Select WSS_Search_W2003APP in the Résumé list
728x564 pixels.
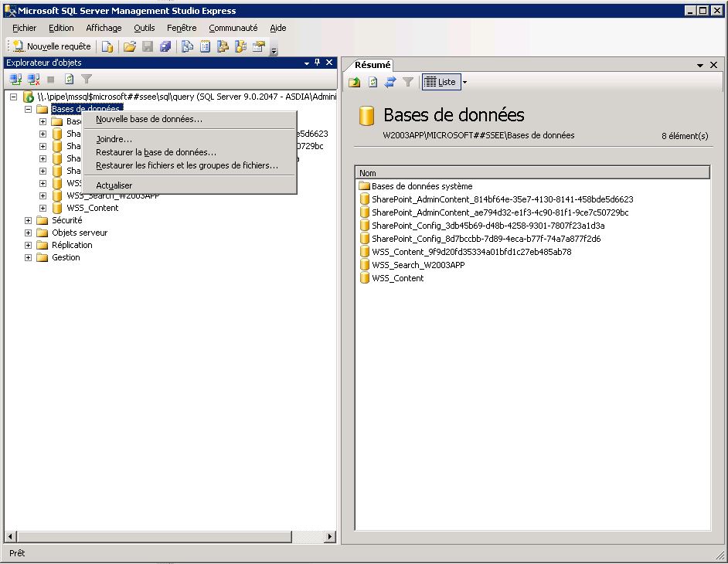418,265
